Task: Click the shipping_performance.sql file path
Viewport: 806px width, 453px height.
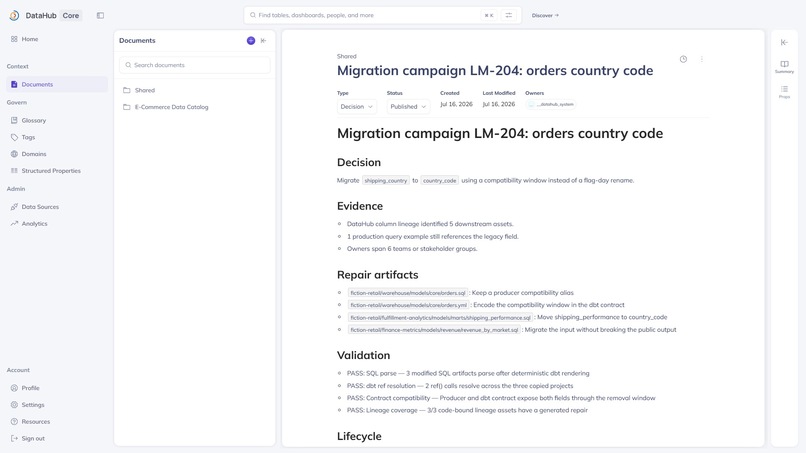Action: pos(440,317)
